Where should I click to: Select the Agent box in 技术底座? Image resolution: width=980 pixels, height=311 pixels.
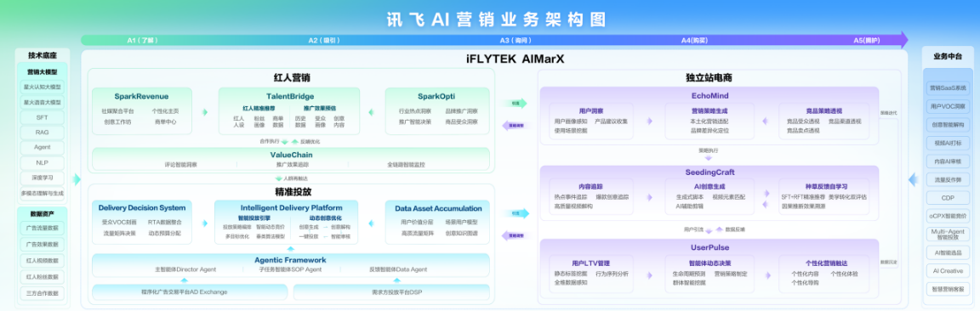point(43,147)
